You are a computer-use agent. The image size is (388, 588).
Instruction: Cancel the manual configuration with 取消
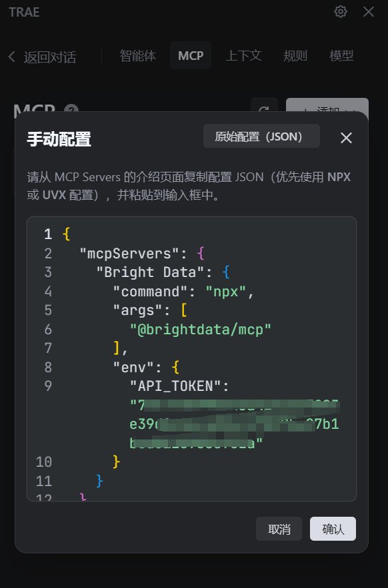click(279, 529)
